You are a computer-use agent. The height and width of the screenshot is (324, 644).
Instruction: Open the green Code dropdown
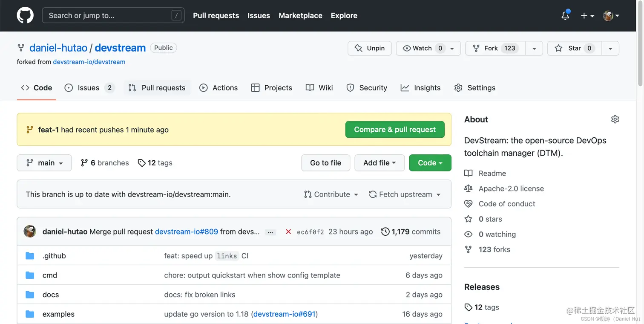click(430, 163)
